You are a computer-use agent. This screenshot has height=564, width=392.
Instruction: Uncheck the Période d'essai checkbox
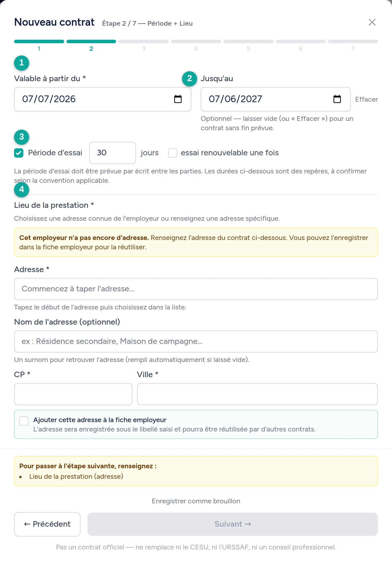pos(19,153)
